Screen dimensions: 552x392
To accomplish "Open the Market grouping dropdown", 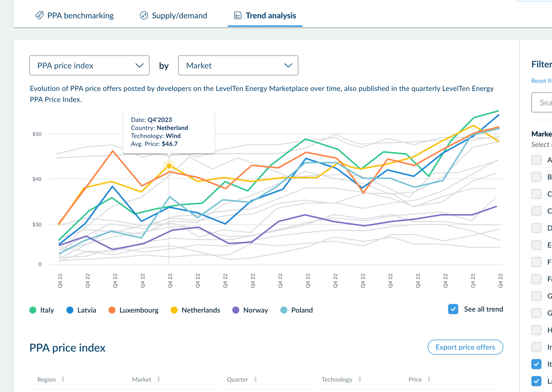I will (x=238, y=65).
